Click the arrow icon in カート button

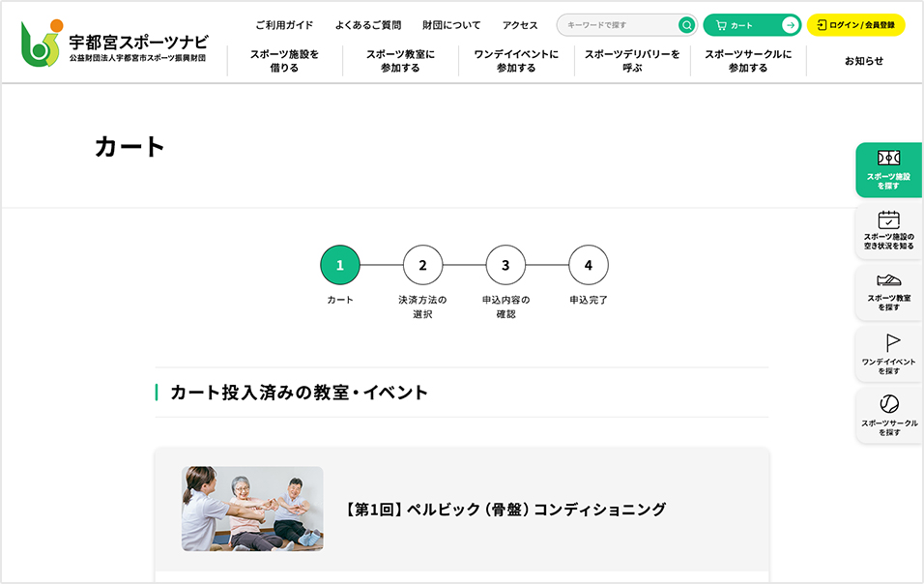pos(790,25)
